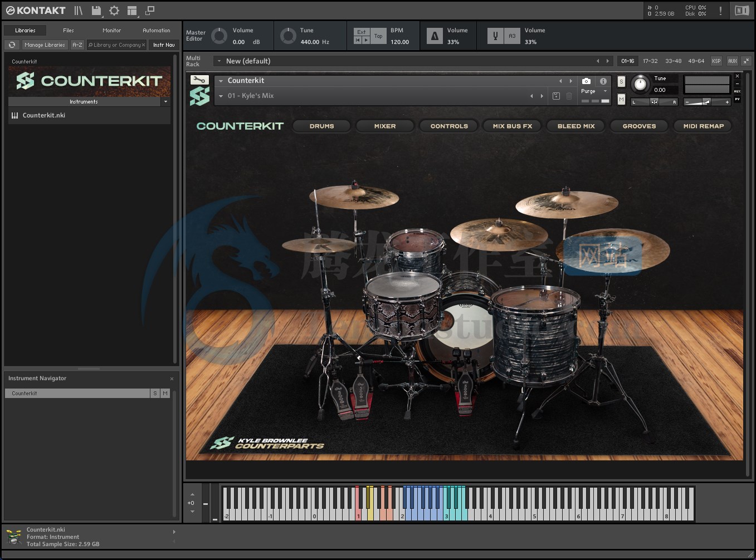Screen dimensions: 756x560
Task: Solo the Counterkit instrument
Action: click(621, 82)
